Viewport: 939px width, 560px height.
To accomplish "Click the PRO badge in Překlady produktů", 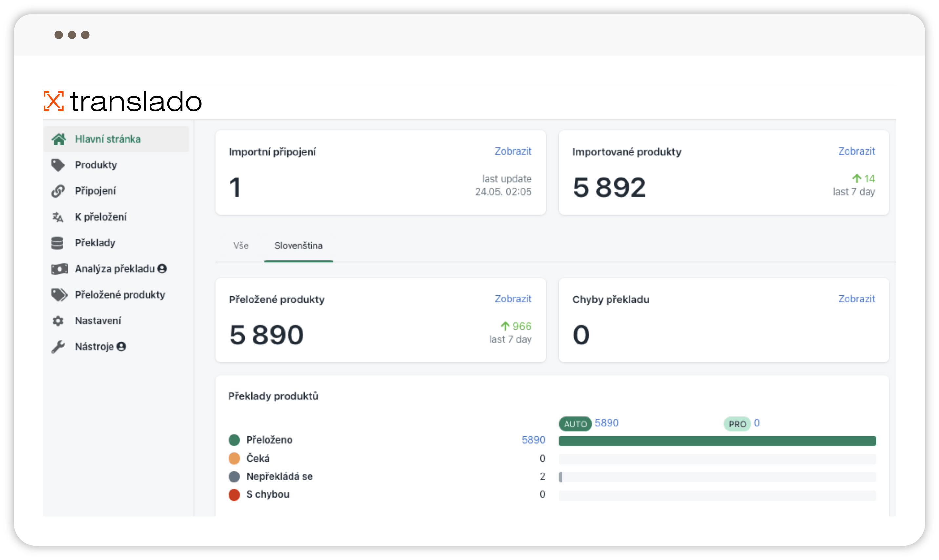I will [737, 424].
